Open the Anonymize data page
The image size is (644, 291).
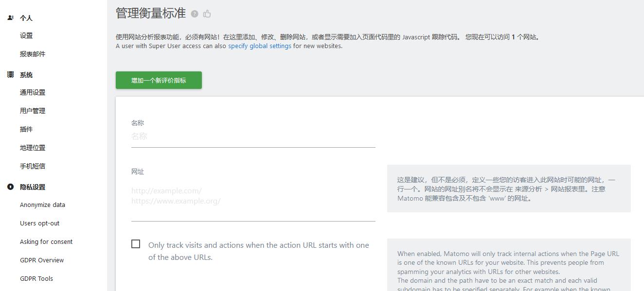pyautogui.click(x=41, y=205)
